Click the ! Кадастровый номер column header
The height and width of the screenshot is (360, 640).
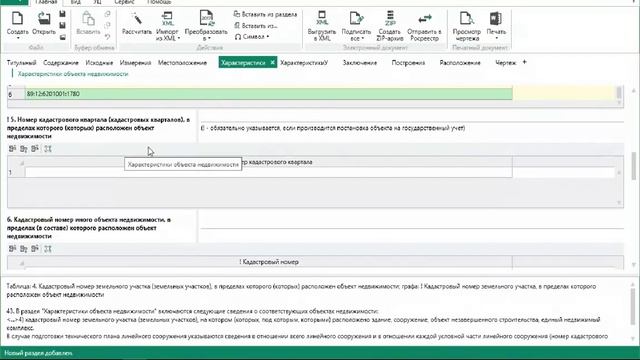coord(269,262)
